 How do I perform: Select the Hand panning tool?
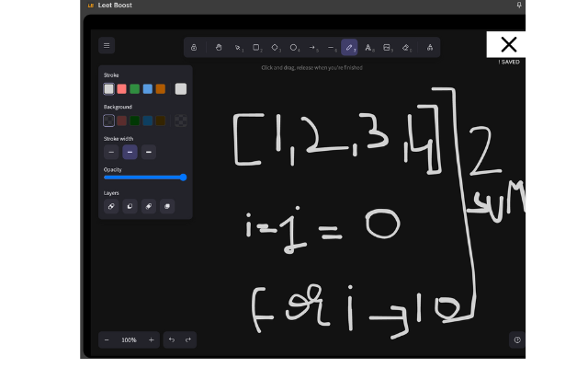(x=219, y=48)
